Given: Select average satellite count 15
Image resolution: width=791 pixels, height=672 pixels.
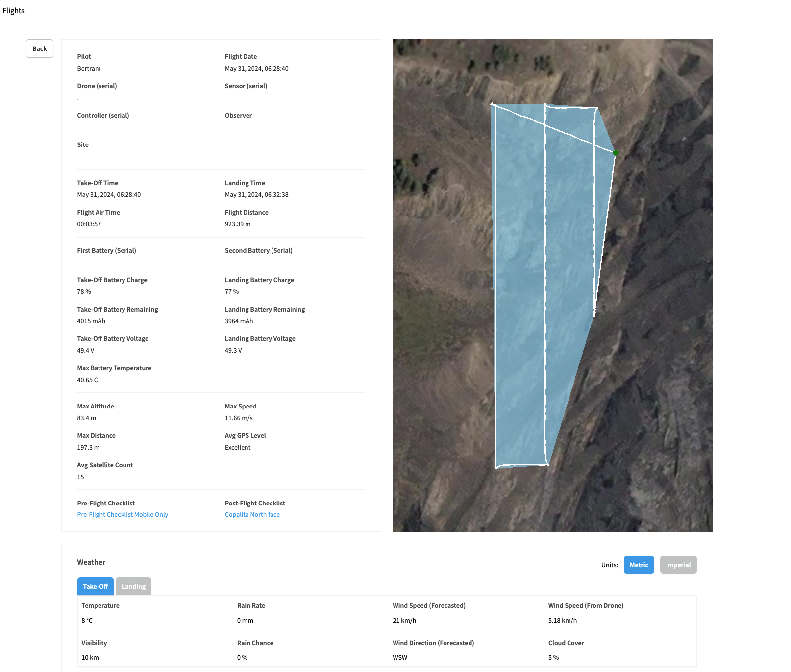Looking at the screenshot, I should pyautogui.click(x=80, y=477).
